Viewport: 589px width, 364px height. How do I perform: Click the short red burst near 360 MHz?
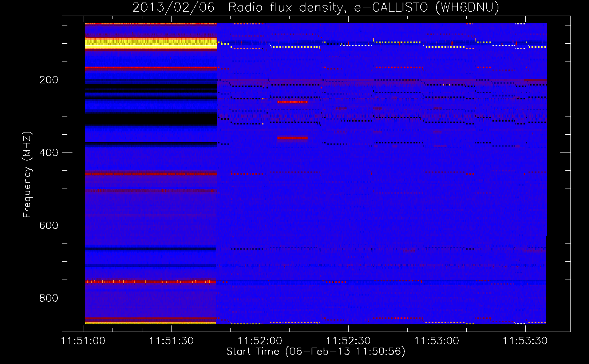click(x=292, y=138)
